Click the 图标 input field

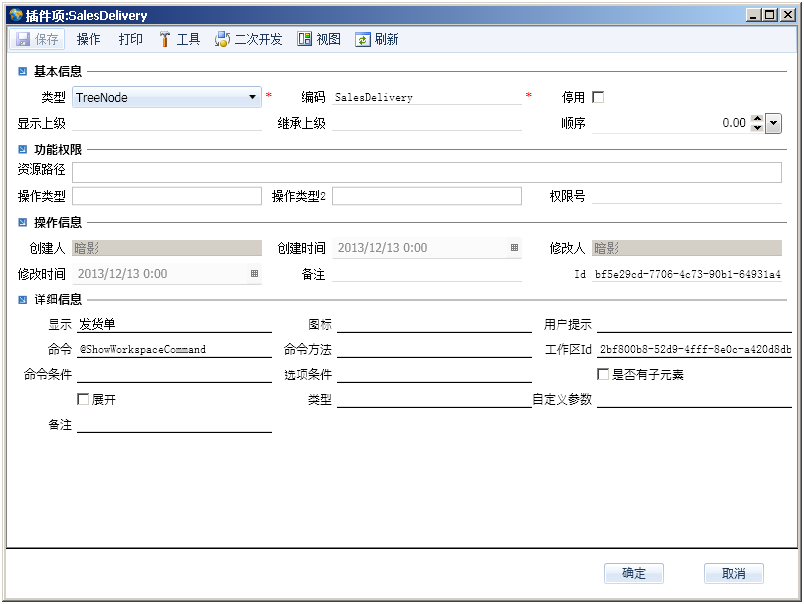[x=434, y=324]
